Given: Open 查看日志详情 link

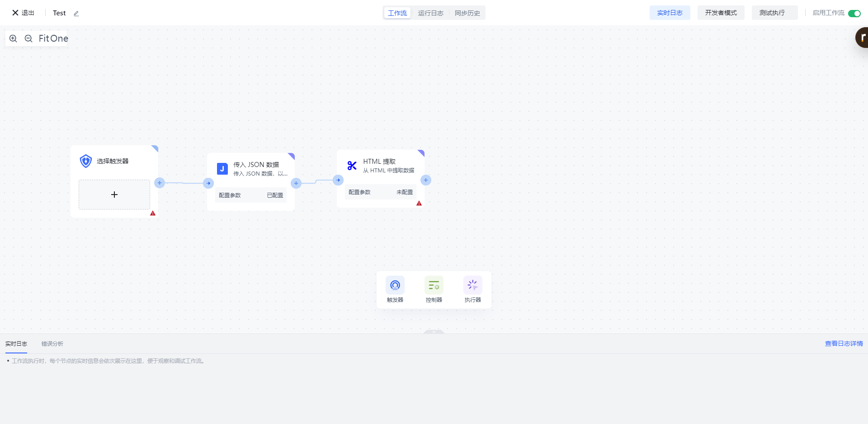Looking at the screenshot, I should click(x=844, y=344).
